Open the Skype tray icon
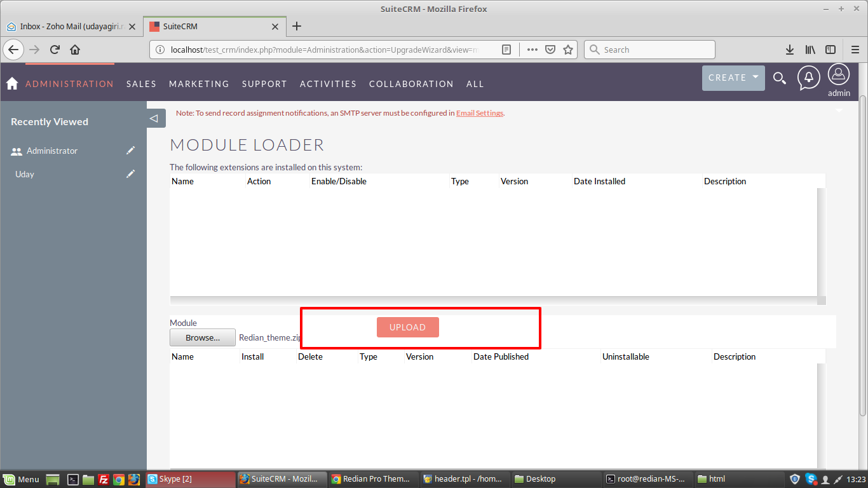Image resolution: width=868 pixels, height=488 pixels. (x=811, y=479)
